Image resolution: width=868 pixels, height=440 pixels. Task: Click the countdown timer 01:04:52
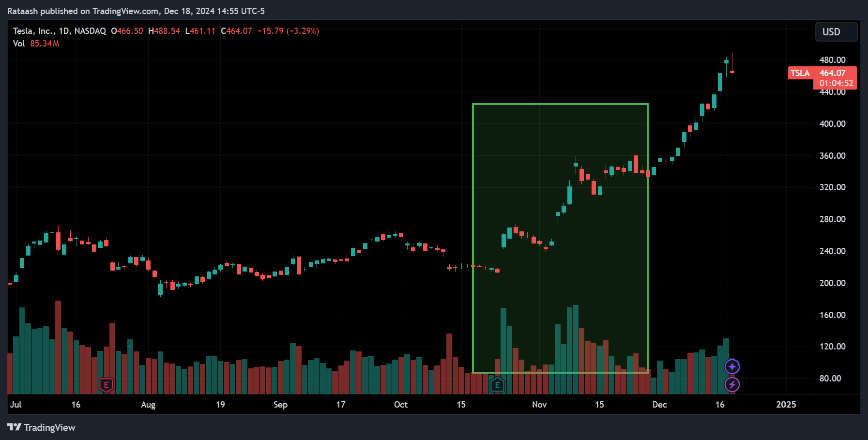coord(836,83)
